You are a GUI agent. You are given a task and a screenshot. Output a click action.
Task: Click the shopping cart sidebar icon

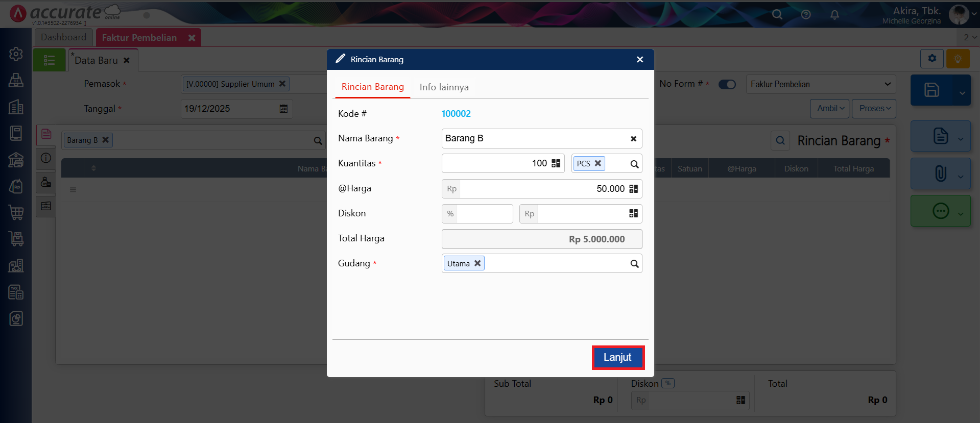[x=16, y=212]
